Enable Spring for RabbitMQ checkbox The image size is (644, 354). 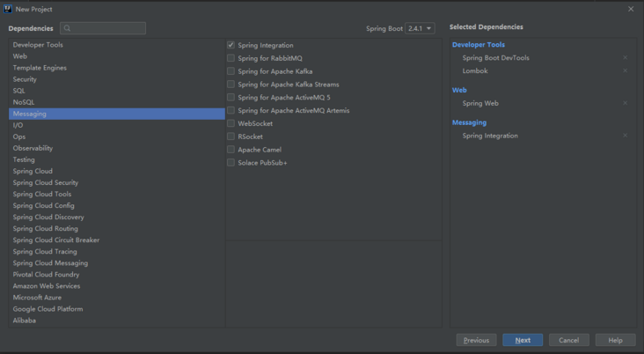coord(231,58)
